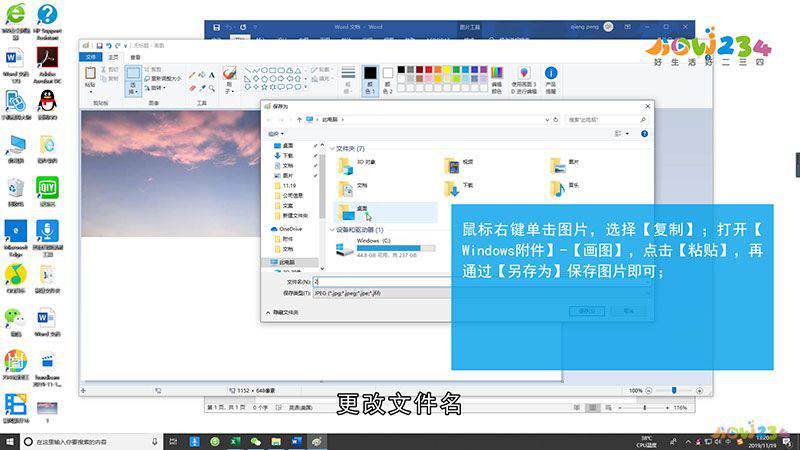This screenshot has height=450, width=800.
Task: Click the Up arrow in Save As dialog
Action: point(299,119)
